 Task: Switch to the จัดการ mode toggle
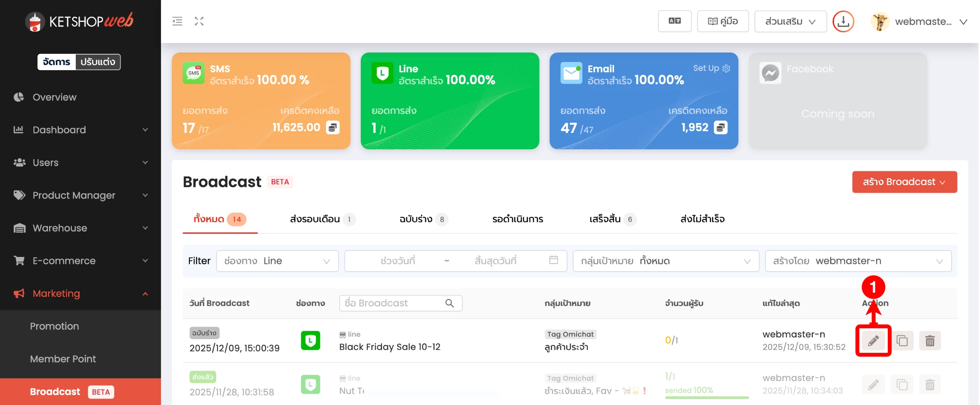point(56,62)
